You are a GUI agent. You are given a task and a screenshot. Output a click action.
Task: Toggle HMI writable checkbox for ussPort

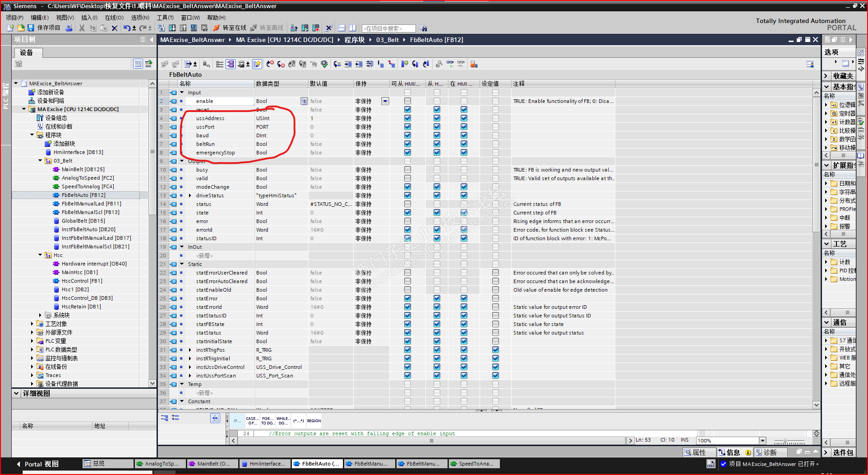pos(437,127)
